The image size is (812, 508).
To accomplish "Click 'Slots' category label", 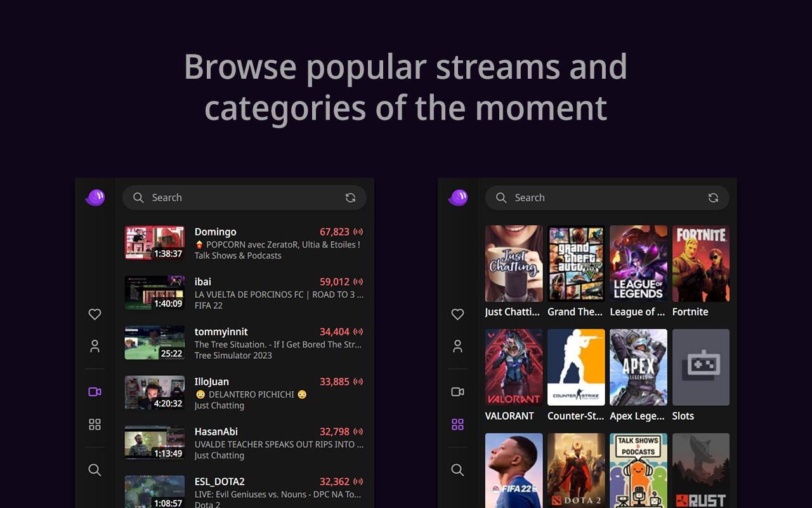I will [683, 416].
